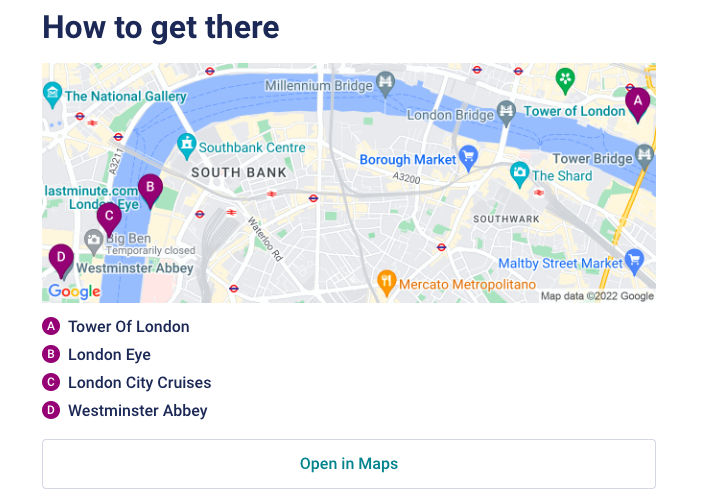
Task: Open the Google logo on map
Action: pos(74,292)
